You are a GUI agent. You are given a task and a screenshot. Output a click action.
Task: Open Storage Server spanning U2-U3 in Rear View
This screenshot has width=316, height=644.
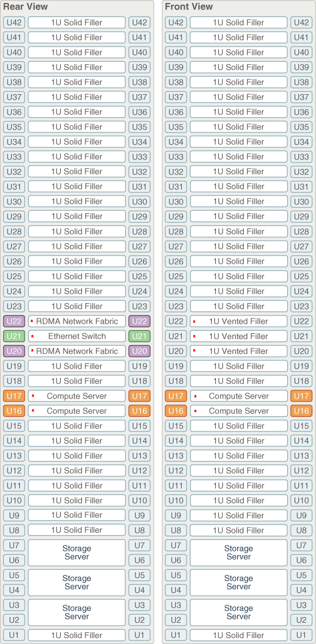[x=76, y=612]
